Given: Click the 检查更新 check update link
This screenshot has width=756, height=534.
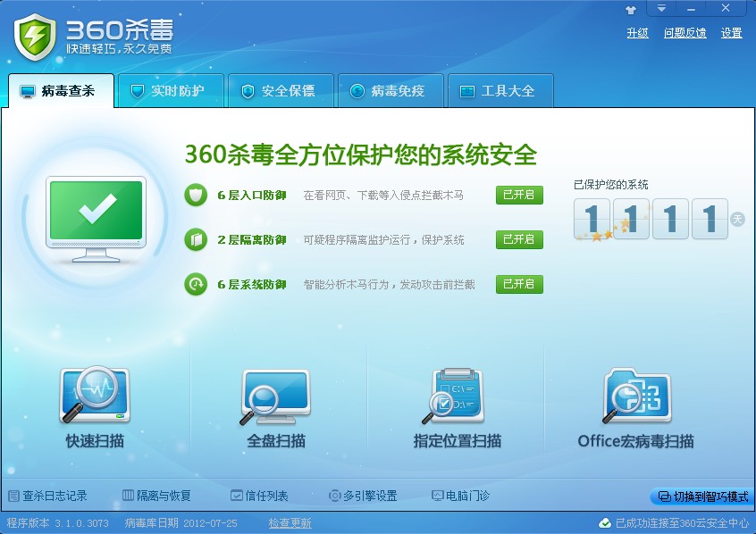Looking at the screenshot, I should (x=290, y=523).
